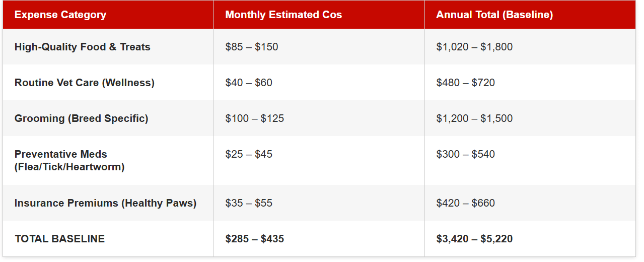Select the Routine Vet Care (Wellness) cell
The image size is (644, 262).
point(85,83)
